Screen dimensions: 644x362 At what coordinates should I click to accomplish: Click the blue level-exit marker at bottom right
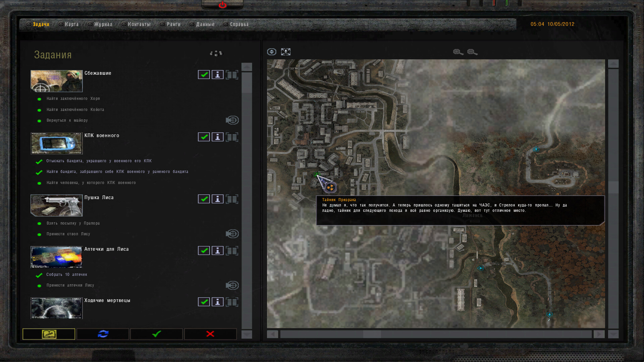tap(549, 314)
